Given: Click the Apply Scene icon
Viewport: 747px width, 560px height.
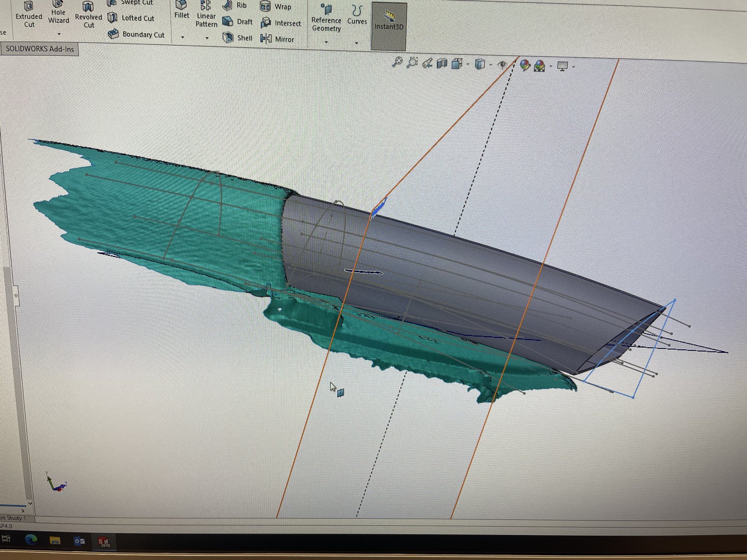Looking at the screenshot, I should (540, 65).
